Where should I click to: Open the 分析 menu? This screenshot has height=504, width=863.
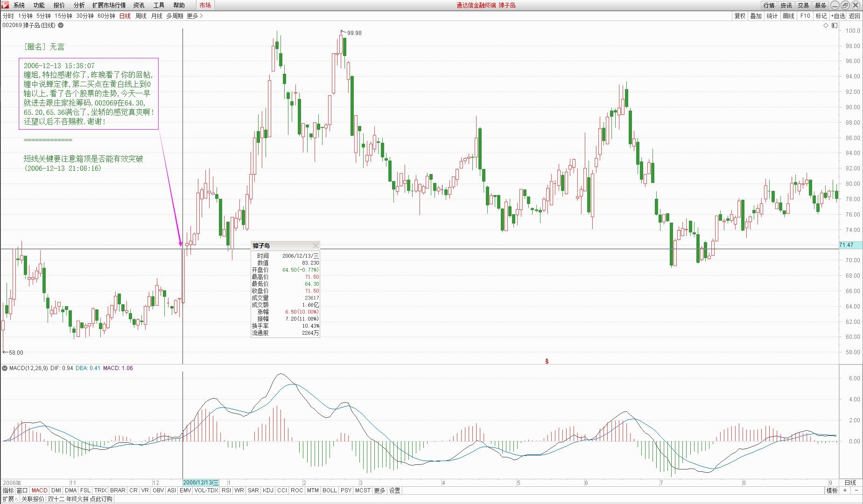(x=79, y=5)
